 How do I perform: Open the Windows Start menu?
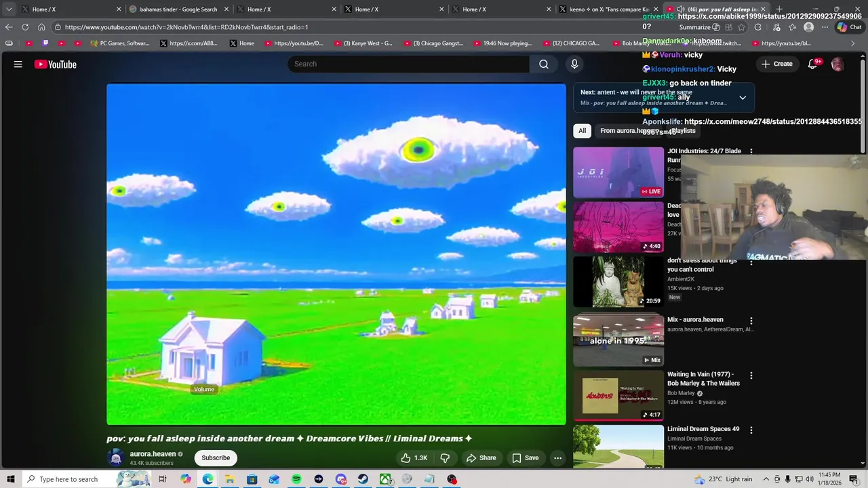(10, 479)
